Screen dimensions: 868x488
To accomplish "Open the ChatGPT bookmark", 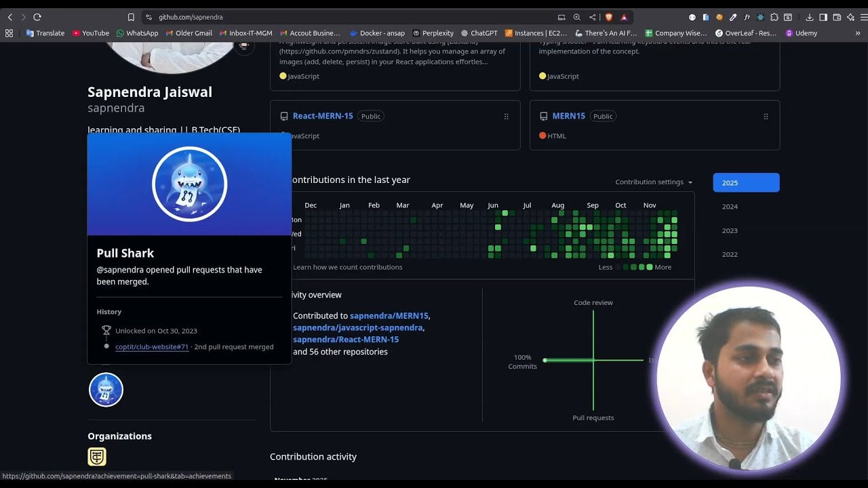I will click(x=479, y=33).
